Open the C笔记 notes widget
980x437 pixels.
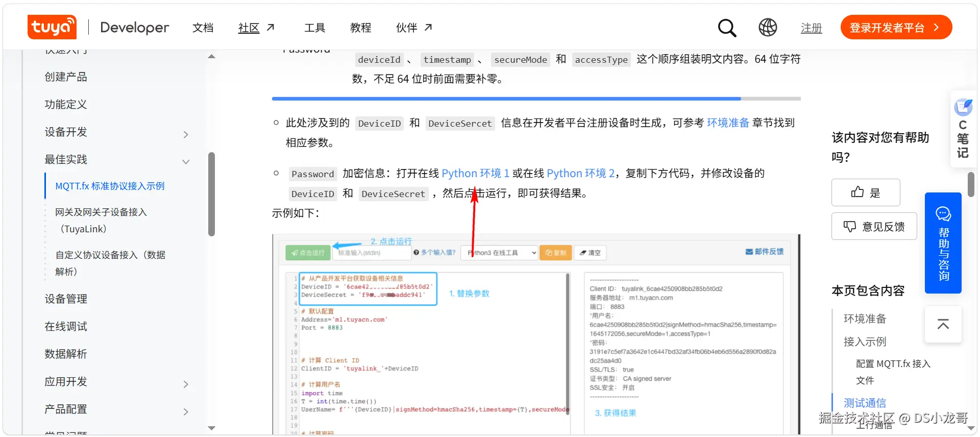tap(963, 129)
